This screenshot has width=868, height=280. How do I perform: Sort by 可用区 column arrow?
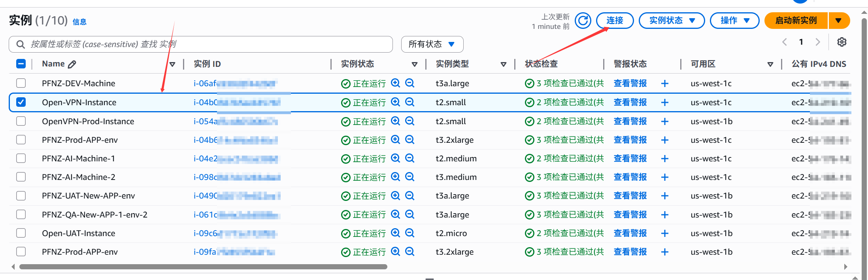tap(770, 64)
